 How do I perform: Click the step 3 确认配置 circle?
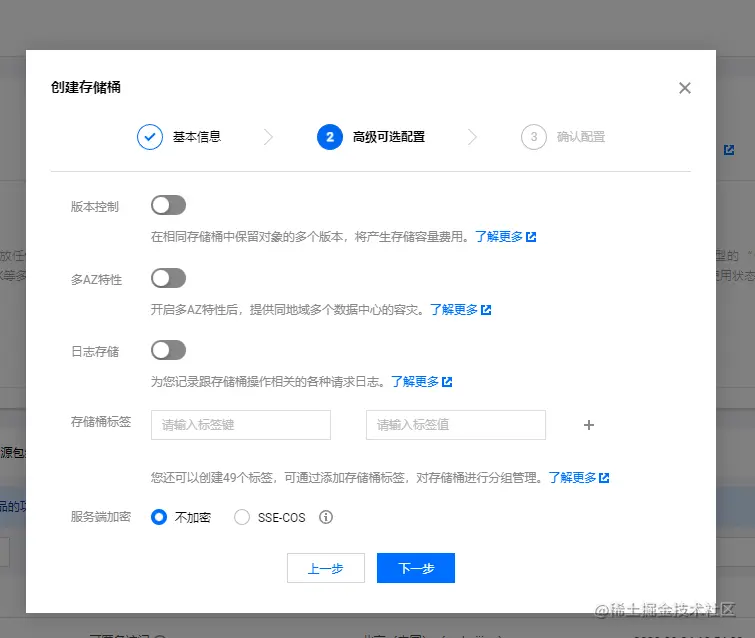point(534,137)
